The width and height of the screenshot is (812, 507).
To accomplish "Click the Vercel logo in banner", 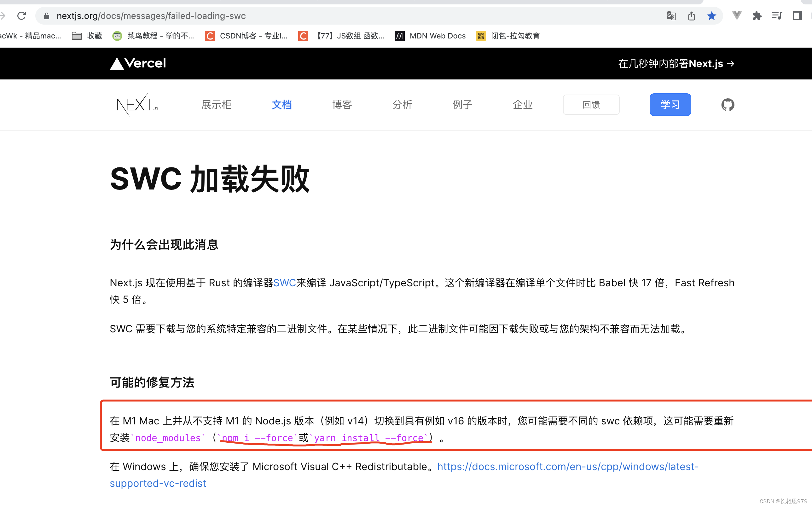I will (x=138, y=63).
